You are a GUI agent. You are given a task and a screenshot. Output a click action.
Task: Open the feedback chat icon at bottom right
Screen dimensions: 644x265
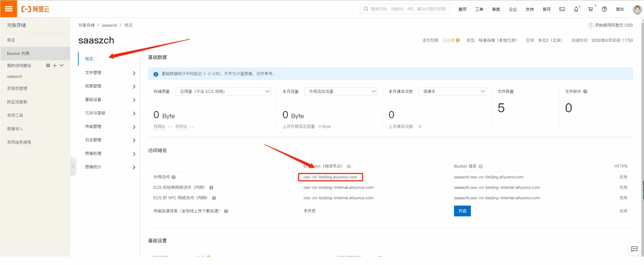(x=634, y=249)
